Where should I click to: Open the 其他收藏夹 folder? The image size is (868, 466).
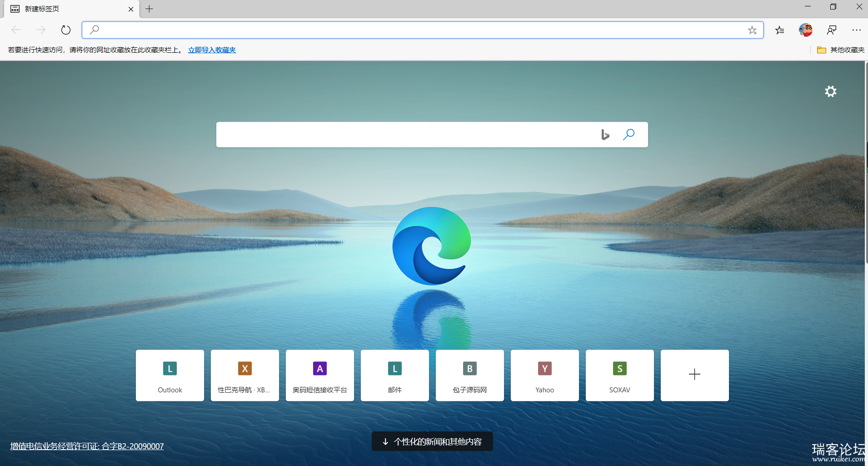[840, 50]
